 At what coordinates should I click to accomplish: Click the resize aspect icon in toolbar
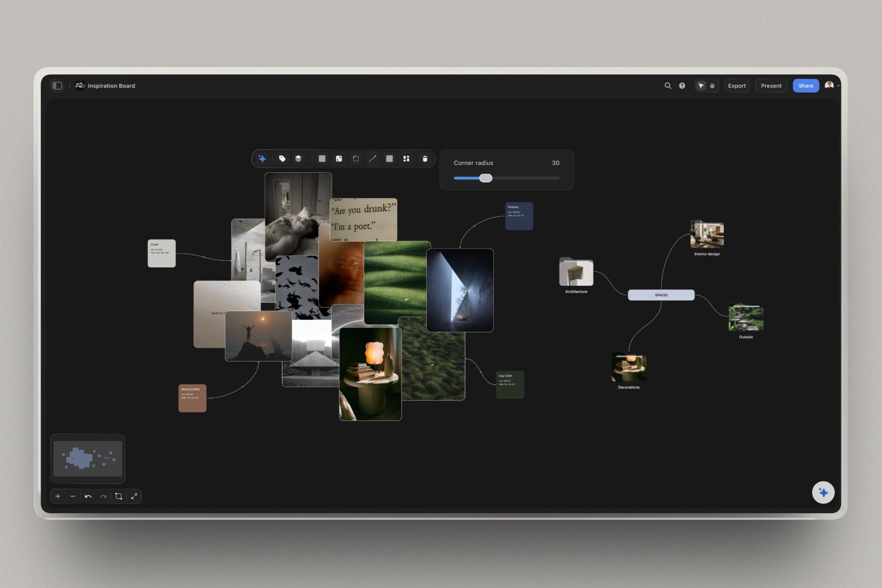pos(339,158)
